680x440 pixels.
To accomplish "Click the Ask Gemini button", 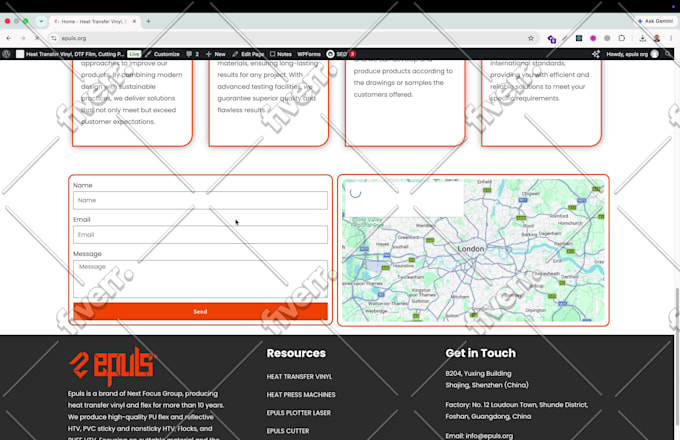I will (x=655, y=21).
